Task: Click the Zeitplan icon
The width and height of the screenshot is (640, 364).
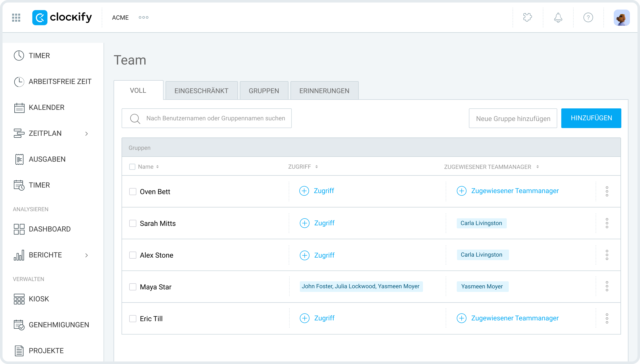Action: (x=19, y=133)
